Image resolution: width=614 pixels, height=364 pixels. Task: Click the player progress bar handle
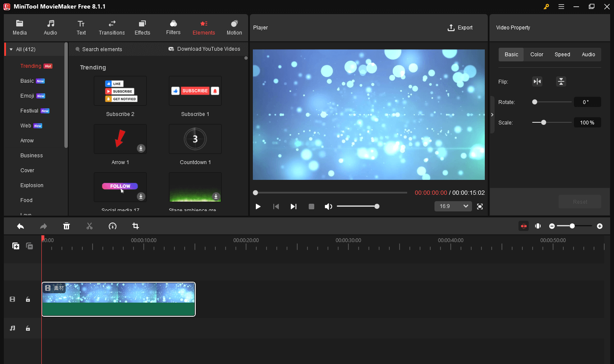coord(255,193)
